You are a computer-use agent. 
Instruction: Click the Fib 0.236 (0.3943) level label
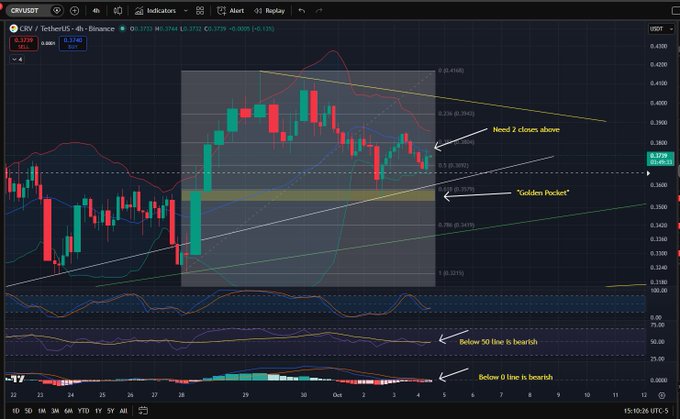[x=456, y=113]
